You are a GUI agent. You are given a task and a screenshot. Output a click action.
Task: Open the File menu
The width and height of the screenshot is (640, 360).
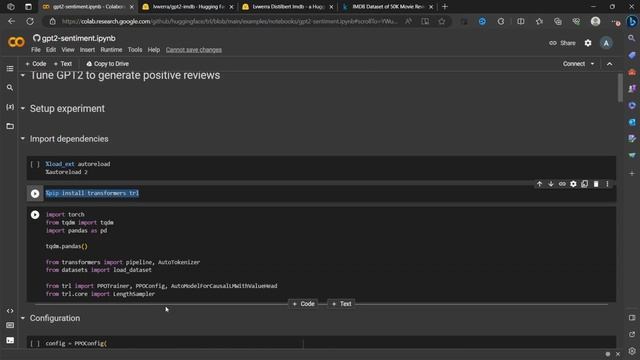(36, 50)
